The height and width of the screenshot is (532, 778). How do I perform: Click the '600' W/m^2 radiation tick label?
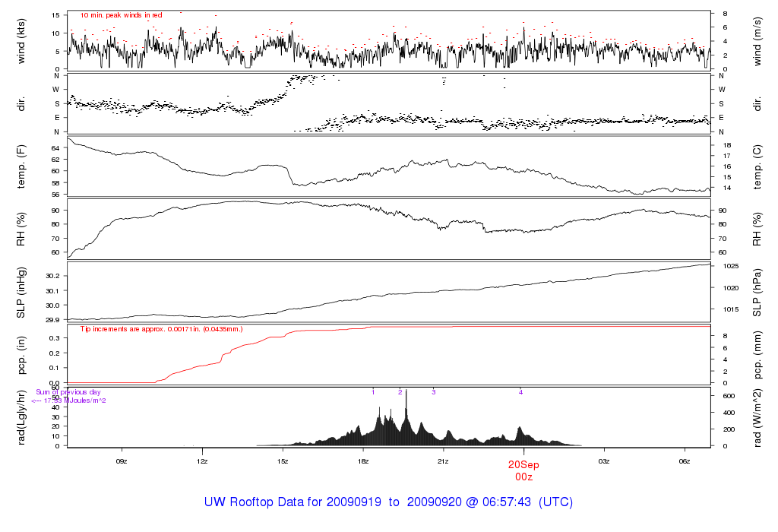[729, 396]
